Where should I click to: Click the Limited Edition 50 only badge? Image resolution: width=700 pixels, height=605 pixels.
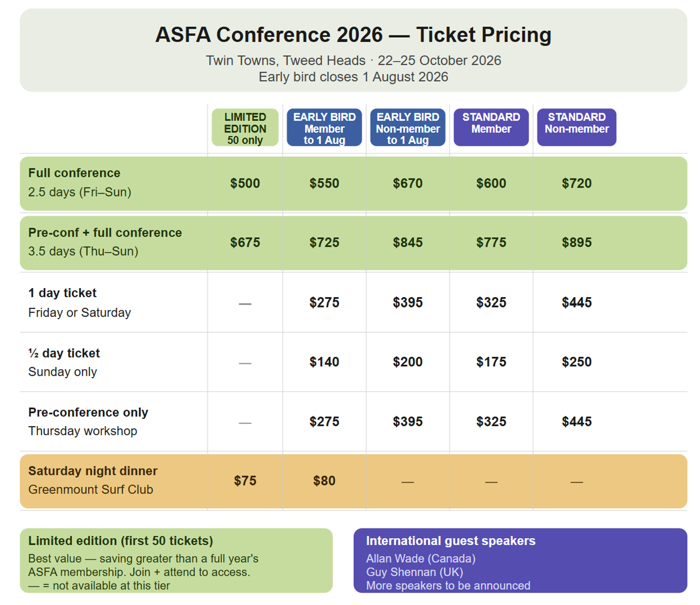click(245, 128)
